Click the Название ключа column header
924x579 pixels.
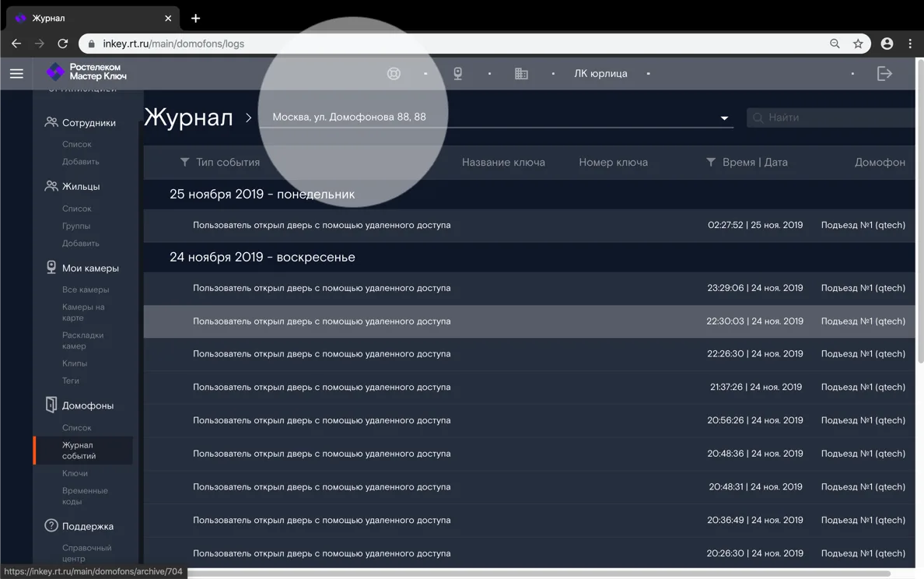[503, 162]
